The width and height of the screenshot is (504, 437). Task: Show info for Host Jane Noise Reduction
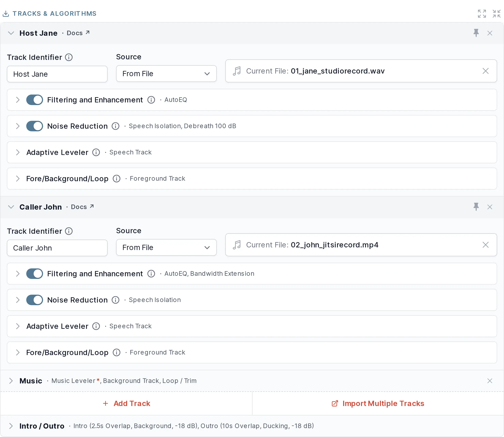pos(115,126)
